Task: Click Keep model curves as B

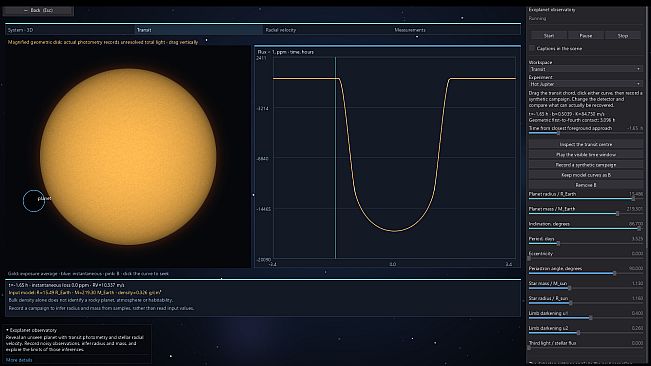Action: (x=585, y=175)
